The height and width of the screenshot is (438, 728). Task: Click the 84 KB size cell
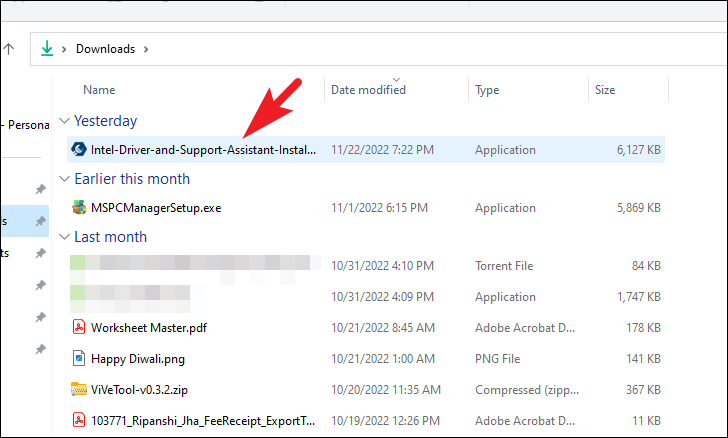pos(646,266)
